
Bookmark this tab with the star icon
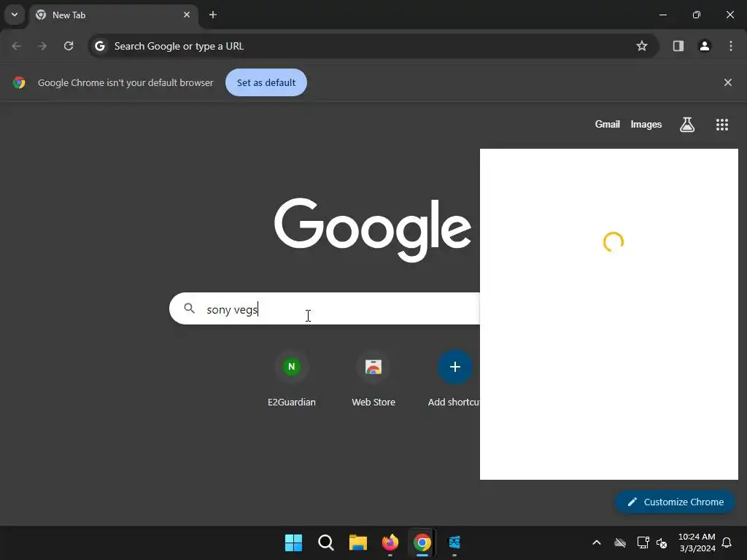point(642,46)
